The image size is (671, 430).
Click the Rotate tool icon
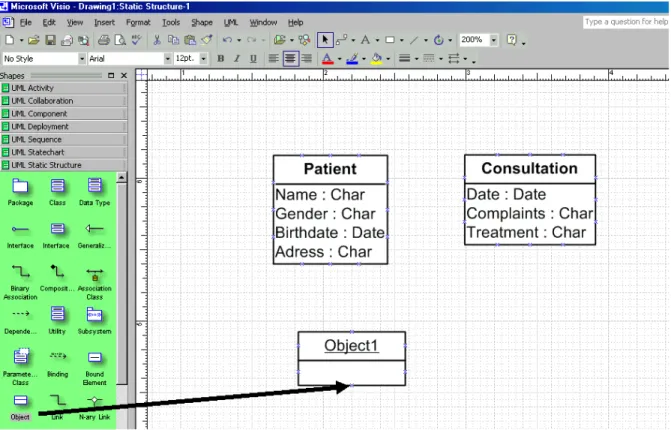pos(438,40)
